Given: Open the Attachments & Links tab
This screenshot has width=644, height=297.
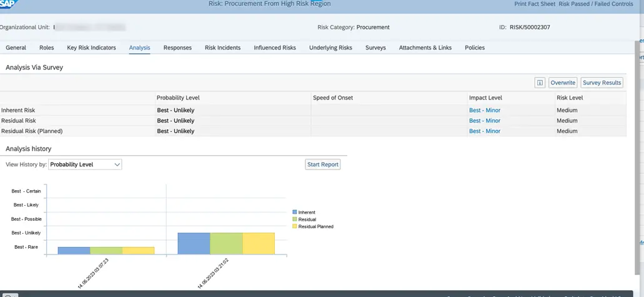Looking at the screenshot, I should [x=425, y=48].
